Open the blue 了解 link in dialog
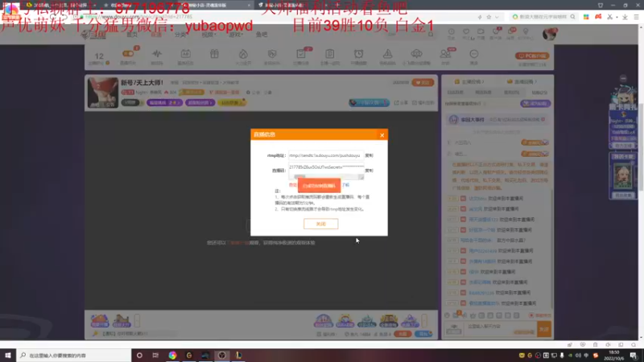644x362 pixels. coord(346,185)
